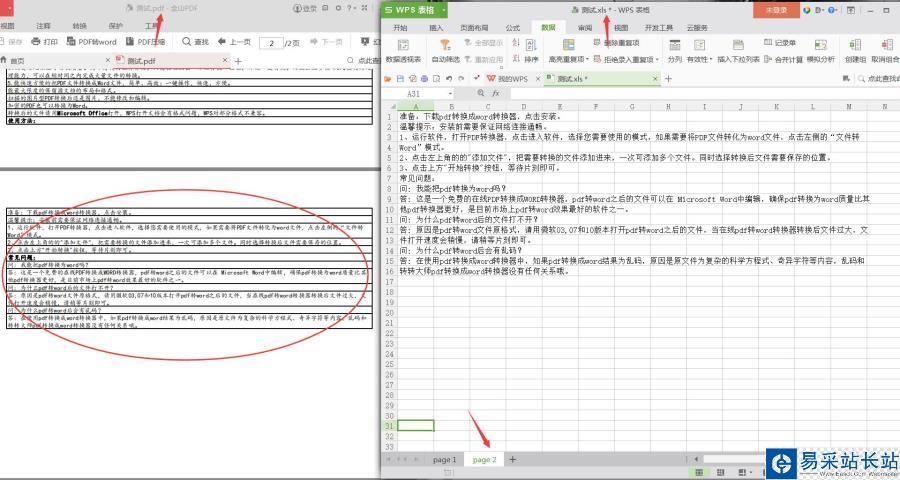Viewport: 900px width, 480px height.
Task: Open Pivot Table (数据透视表) in WPS Spreadsheet
Action: click(x=404, y=51)
